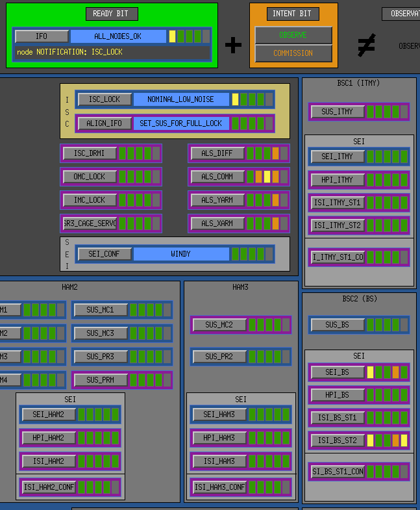
Task: Open the HPI_BS node
Action: tap(338, 395)
